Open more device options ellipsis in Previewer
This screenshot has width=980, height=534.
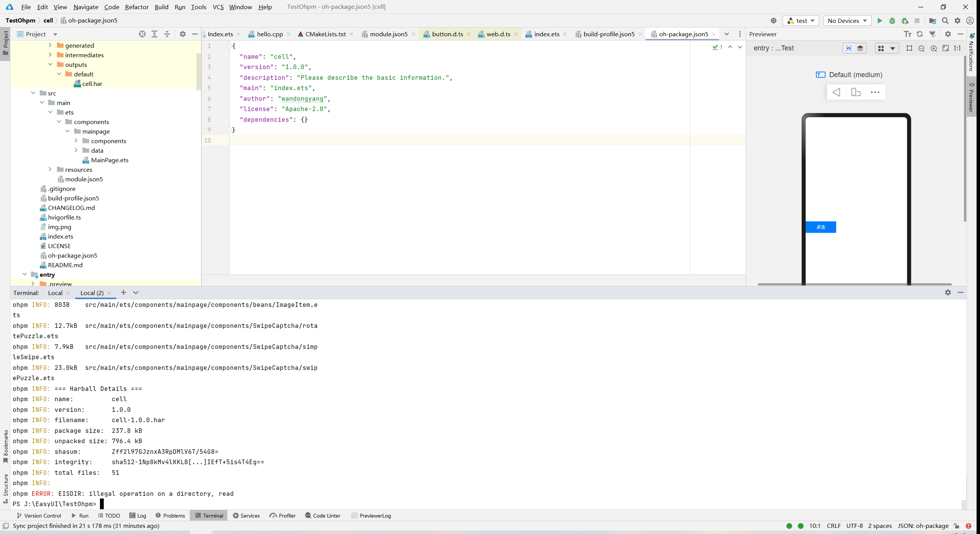[x=875, y=92]
